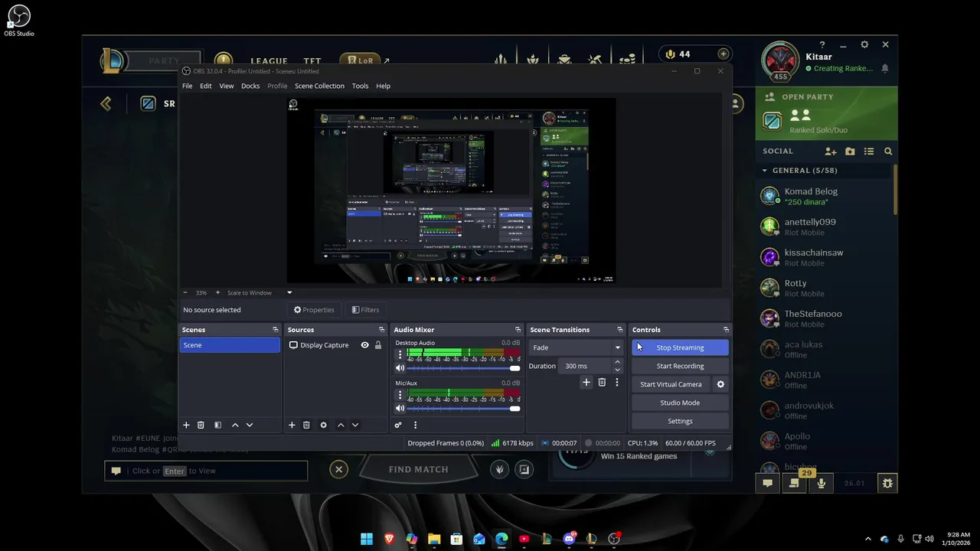Enable Studio Mode button
The width and height of the screenshot is (980, 551).
pos(680,403)
